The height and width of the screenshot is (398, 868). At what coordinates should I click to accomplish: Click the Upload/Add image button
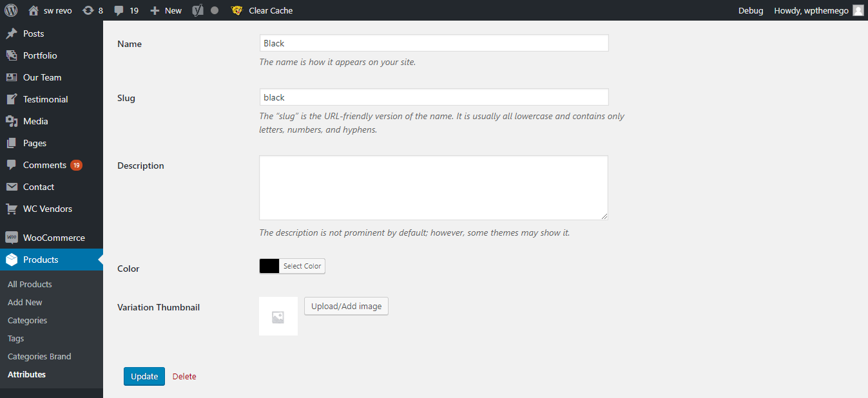point(346,306)
